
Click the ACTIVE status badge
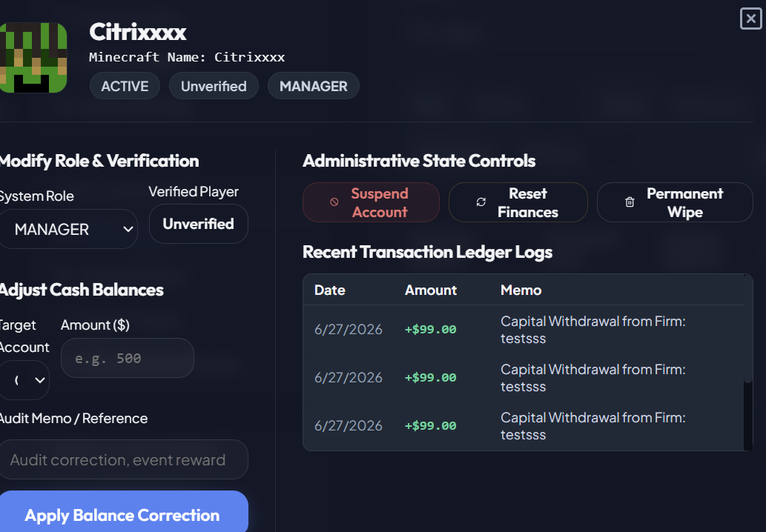pyautogui.click(x=125, y=86)
